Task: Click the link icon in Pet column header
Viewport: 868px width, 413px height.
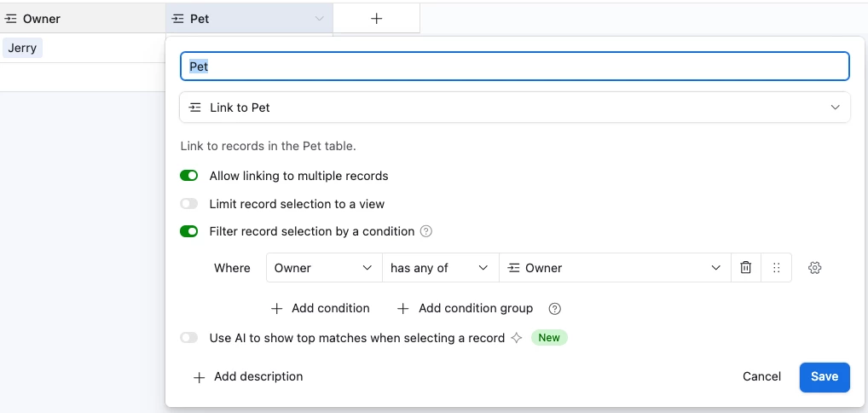Action: [177, 18]
